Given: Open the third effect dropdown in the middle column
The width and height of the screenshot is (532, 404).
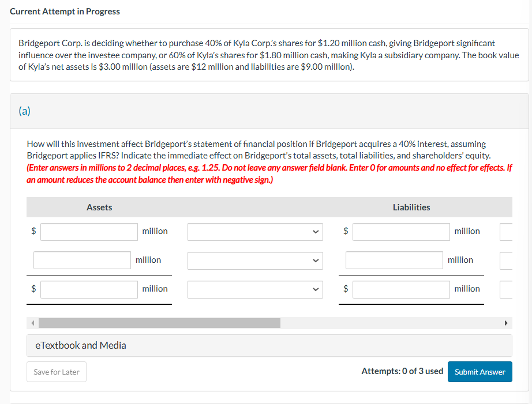Looking at the screenshot, I should click(x=255, y=289).
